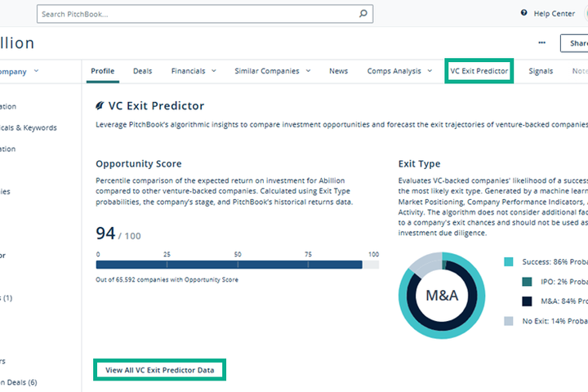
Task: Select the 'icals & Keywords' sidebar item
Action: tap(29, 127)
